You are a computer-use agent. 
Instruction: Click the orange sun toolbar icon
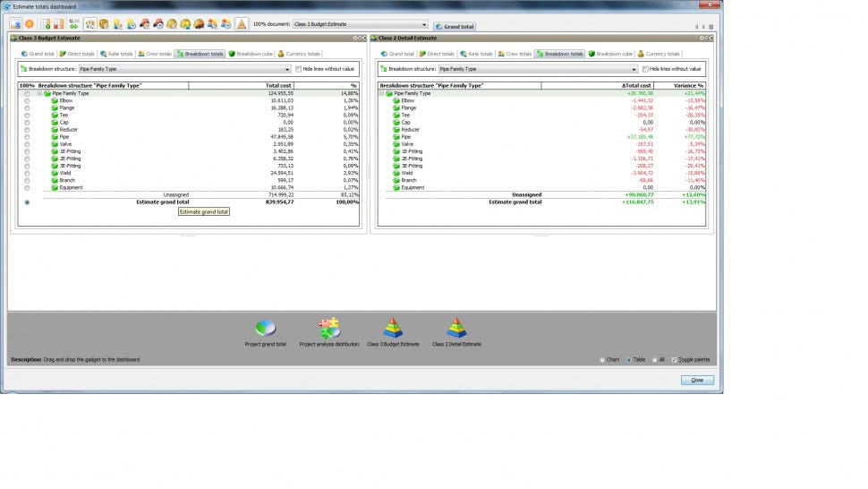[30, 24]
